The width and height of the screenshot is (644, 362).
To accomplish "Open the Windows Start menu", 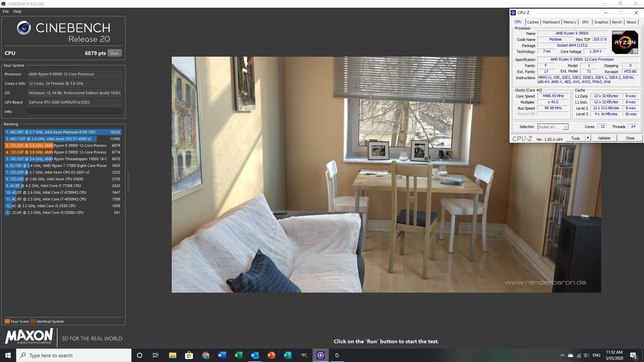I will [8, 355].
